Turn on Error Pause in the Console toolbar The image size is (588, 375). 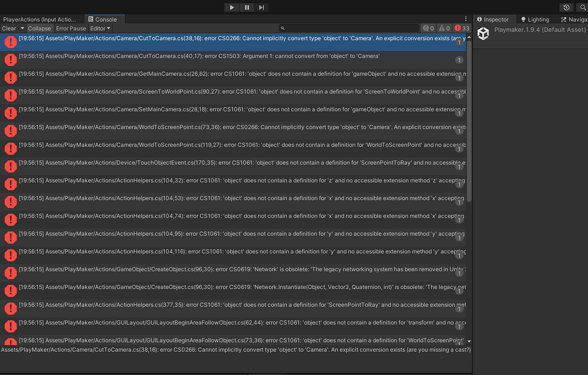pyautogui.click(x=71, y=28)
